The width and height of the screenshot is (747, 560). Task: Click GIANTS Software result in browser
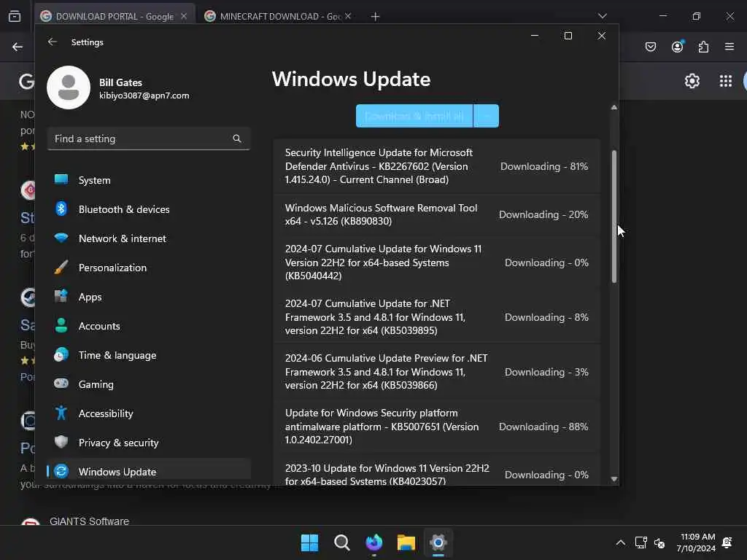click(89, 521)
